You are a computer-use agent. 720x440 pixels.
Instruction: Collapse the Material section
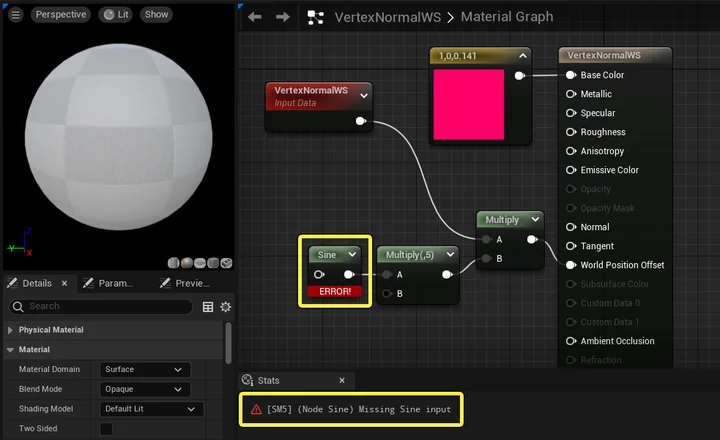10,350
